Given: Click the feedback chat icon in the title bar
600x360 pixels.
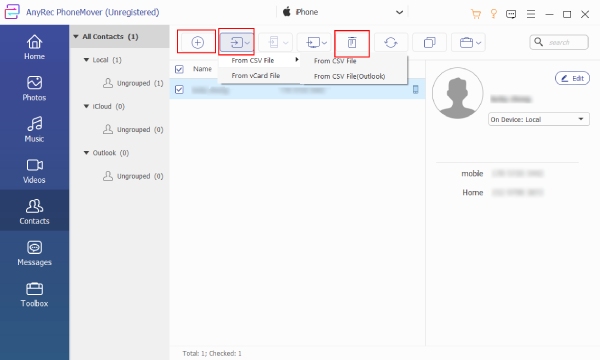Looking at the screenshot, I should tap(511, 15).
